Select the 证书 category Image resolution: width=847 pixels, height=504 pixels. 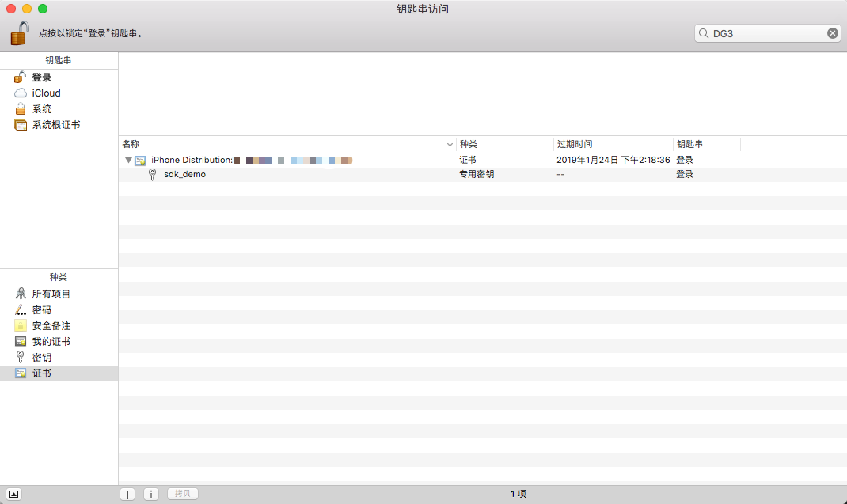pos(41,373)
